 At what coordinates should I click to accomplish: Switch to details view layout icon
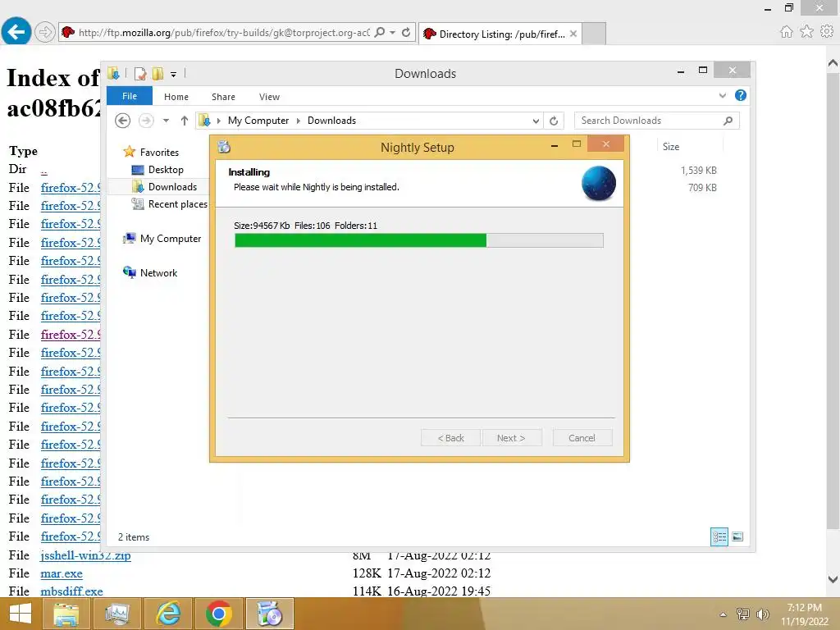719,536
